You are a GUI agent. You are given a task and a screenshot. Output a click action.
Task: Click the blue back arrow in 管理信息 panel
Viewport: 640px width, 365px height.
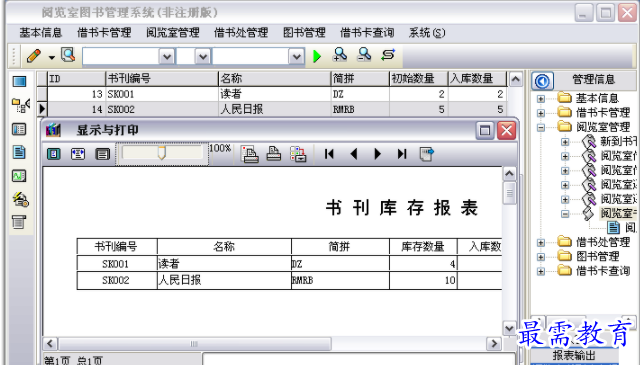[542, 81]
